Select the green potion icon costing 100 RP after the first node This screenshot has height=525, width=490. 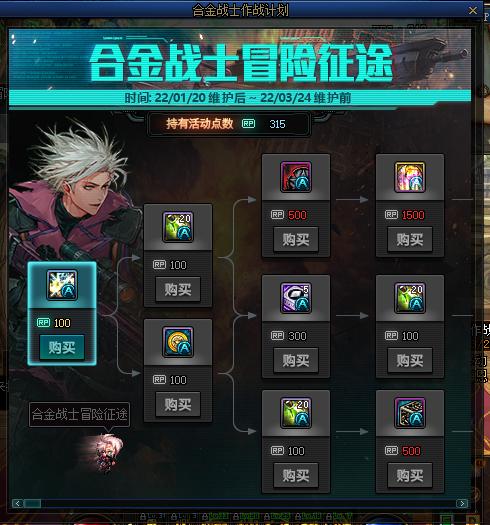coord(178,227)
